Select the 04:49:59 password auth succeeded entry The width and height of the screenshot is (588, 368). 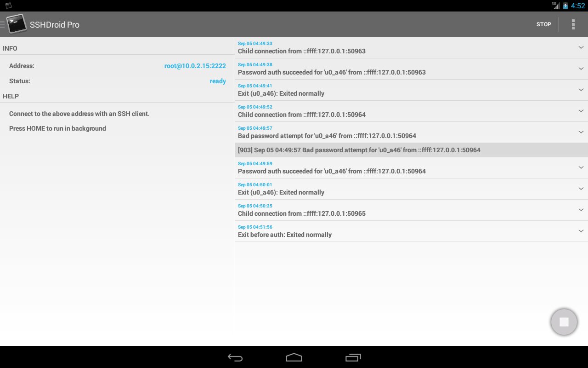pyautogui.click(x=412, y=167)
